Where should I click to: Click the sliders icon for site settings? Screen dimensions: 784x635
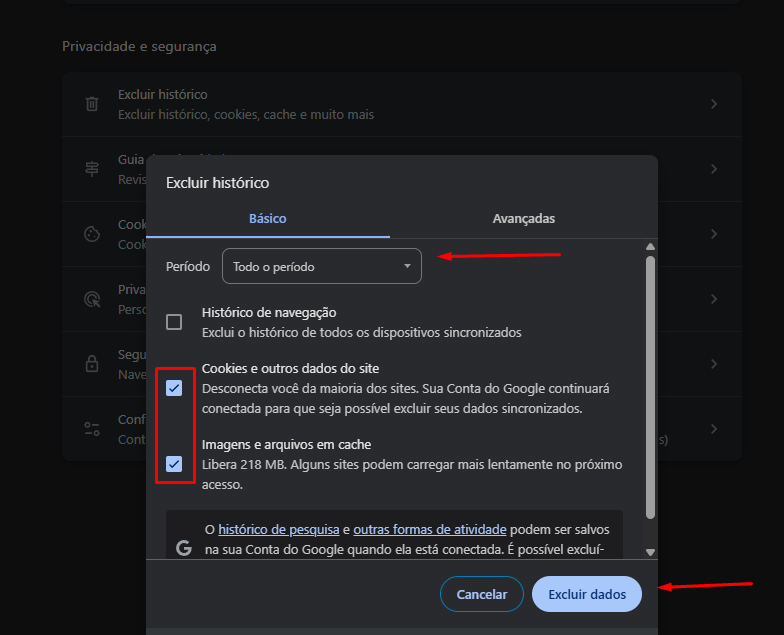click(92, 428)
